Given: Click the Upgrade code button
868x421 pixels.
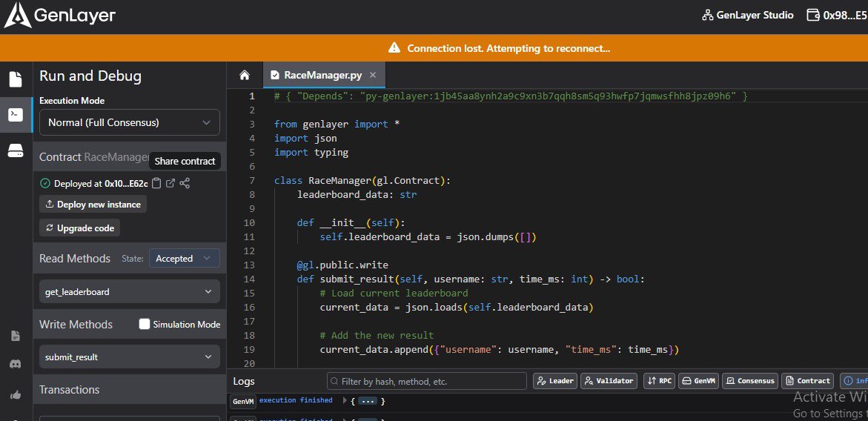Looking at the screenshot, I should coord(80,228).
